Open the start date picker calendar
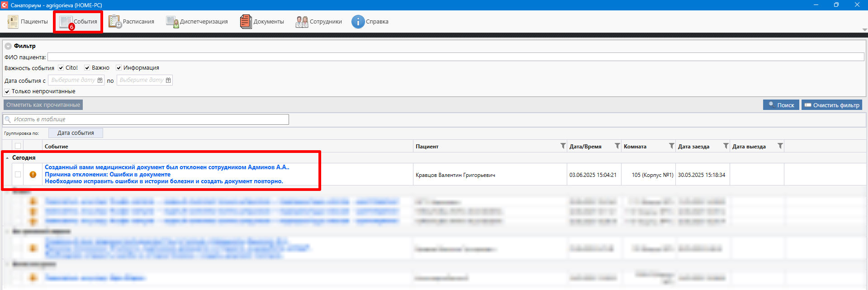Image resolution: width=868 pixels, height=290 pixels. coord(100,80)
